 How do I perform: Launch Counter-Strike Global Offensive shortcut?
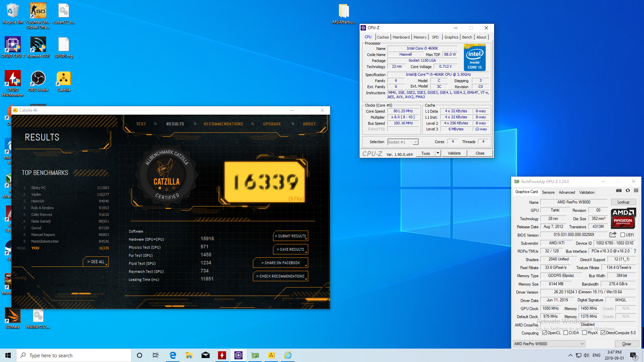click(x=38, y=16)
